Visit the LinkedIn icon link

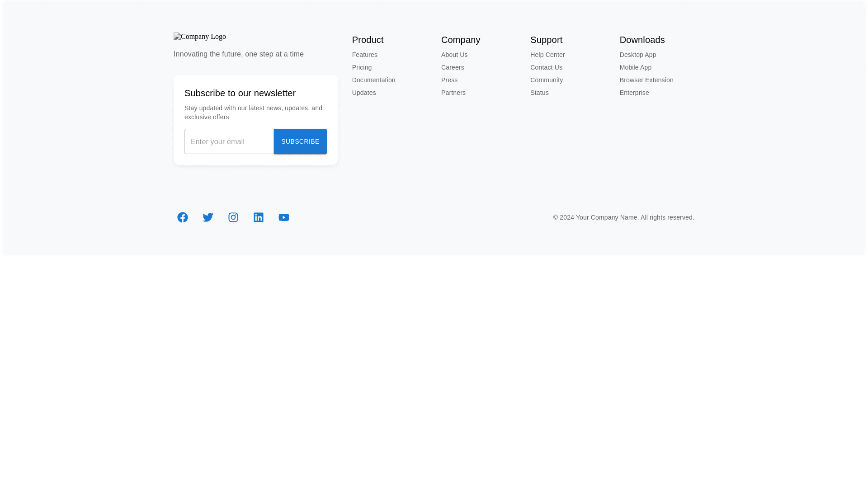[259, 217]
